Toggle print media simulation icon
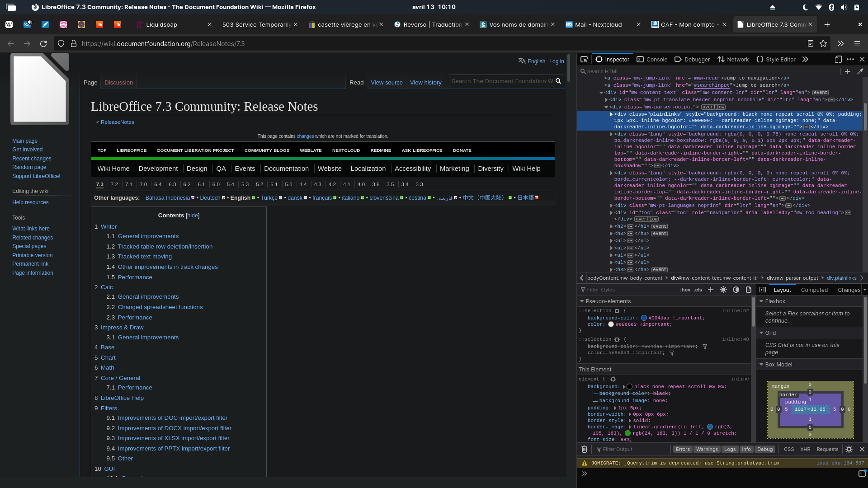This screenshot has width=868, height=488. pyautogui.click(x=749, y=290)
